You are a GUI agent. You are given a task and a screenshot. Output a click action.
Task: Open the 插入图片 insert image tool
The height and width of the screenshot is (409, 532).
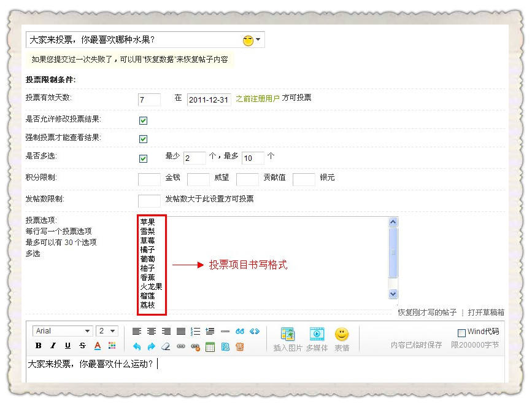[x=288, y=339]
